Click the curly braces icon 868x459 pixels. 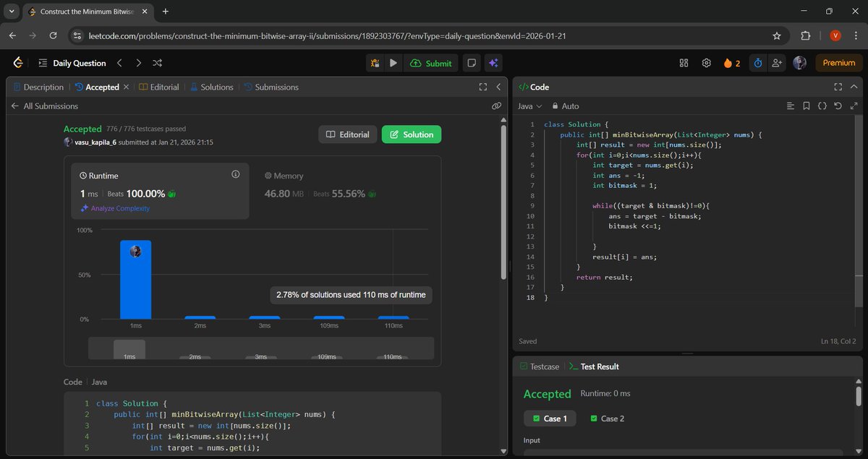822,106
